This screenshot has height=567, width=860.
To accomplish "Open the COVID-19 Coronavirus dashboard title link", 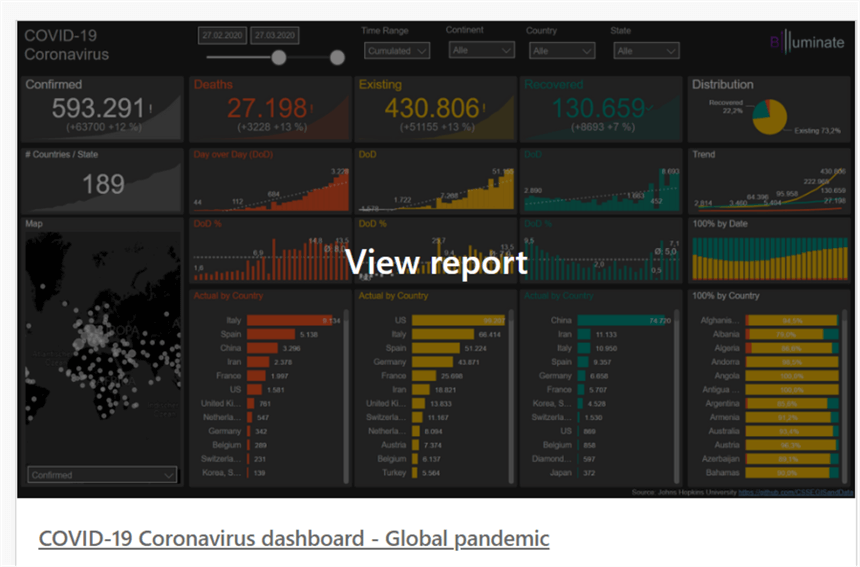I will (294, 538).
